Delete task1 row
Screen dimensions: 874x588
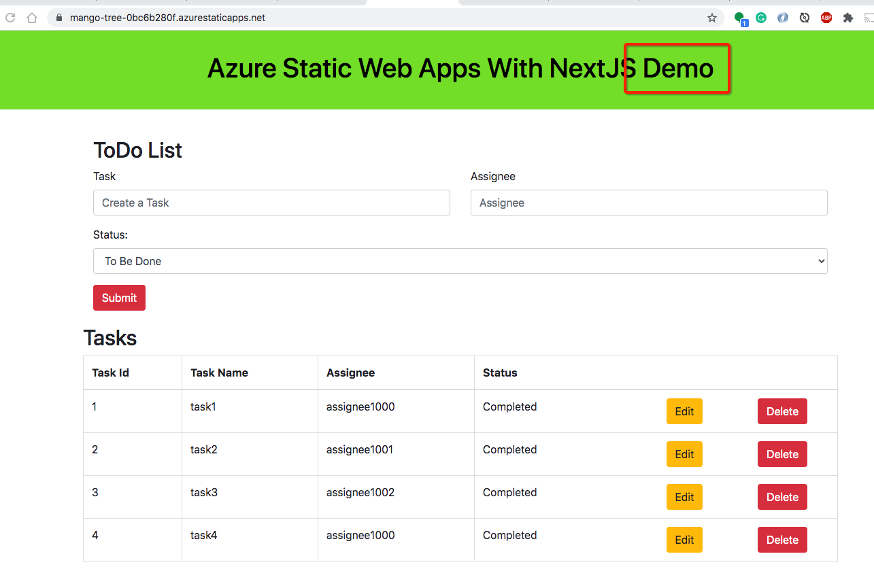pyautogui.click(x=782, y=411)
